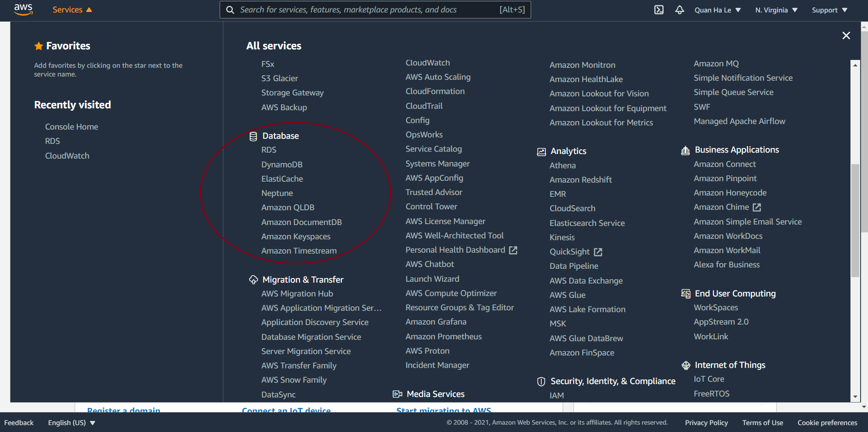Open Simple Notification Service
868x432 pixels.
click(743, 78)
